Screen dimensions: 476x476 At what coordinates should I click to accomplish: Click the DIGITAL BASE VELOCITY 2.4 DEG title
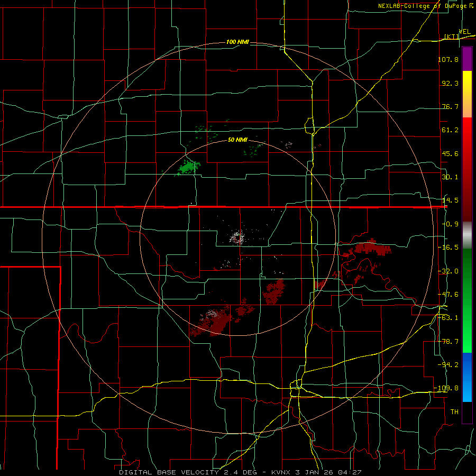point(188,472)
